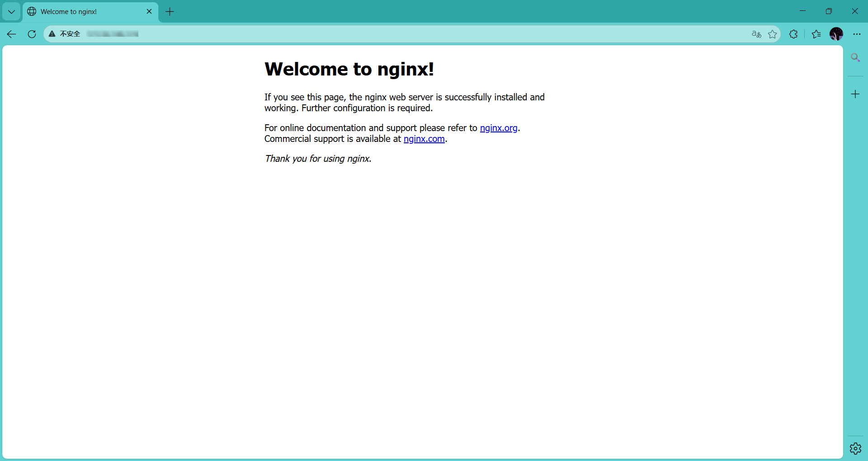Open the Extensions puzzle icon
This screenshot has width=868, height=461.
coord(793,34)
